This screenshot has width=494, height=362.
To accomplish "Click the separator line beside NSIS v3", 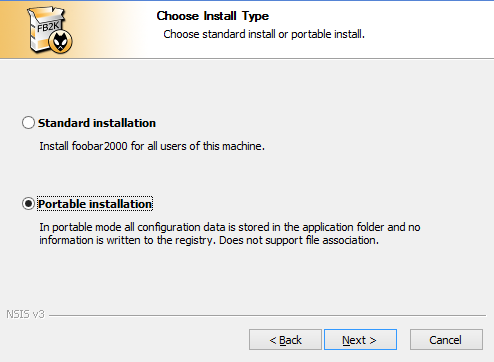I will (x=267, y=315).
